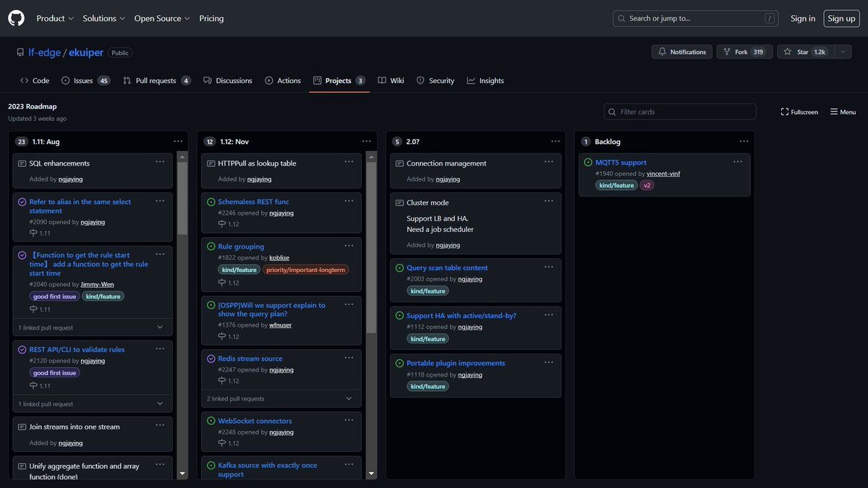Image resolution: width=868 pixels, height=488 pixels.
Task: Switch to the Pull requests tab
Action: (157, 80)
